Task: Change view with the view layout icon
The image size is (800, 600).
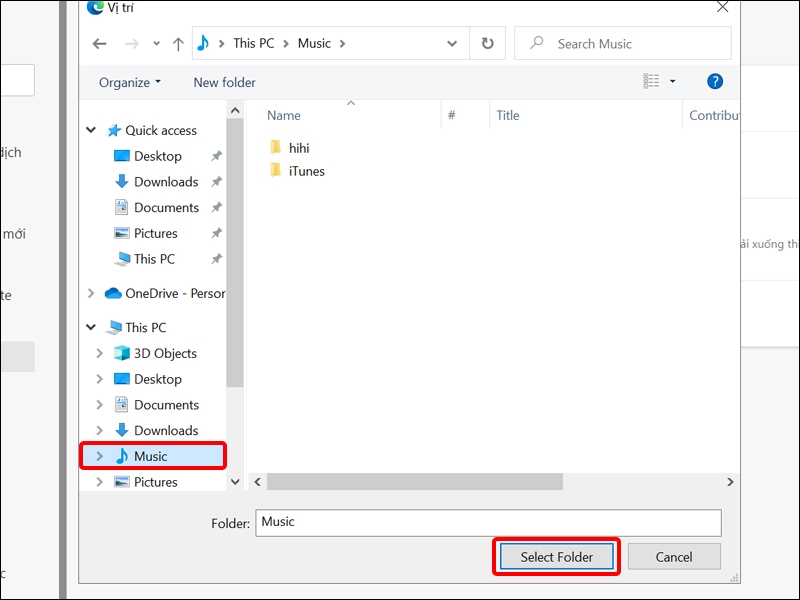Action: click(x=651, y=81)
